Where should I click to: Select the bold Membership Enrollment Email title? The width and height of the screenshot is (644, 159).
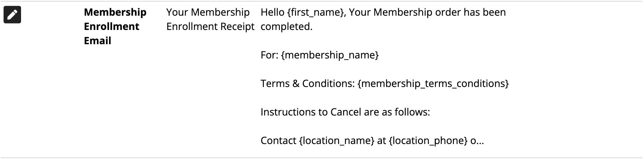tap(115, 26)
